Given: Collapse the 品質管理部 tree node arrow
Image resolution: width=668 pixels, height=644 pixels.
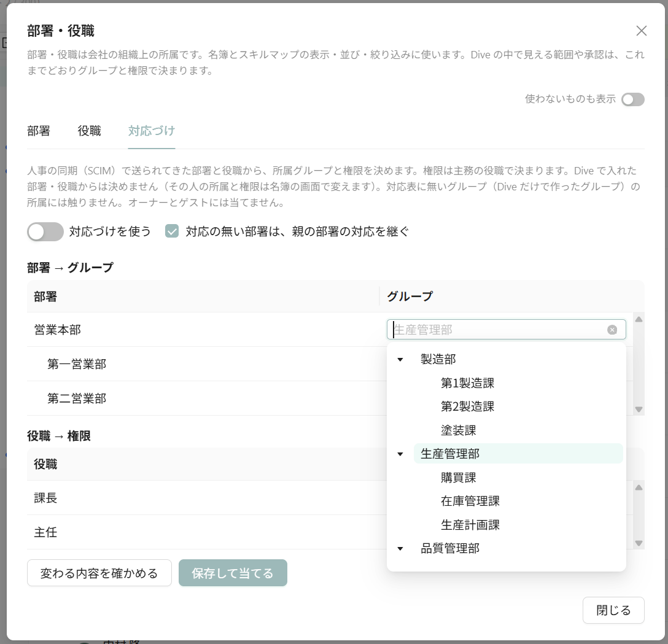Looking at the screenshot, I should (400, 549).
